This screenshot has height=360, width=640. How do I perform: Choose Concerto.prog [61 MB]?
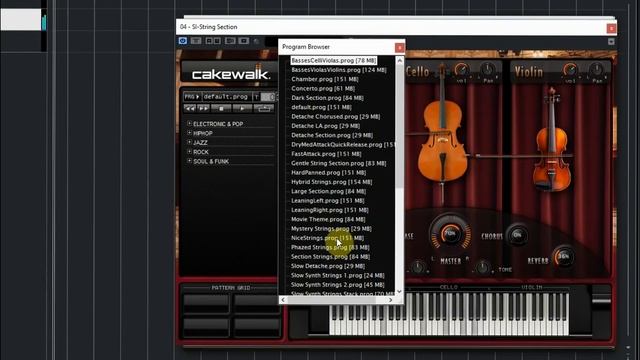click(323, 89)
